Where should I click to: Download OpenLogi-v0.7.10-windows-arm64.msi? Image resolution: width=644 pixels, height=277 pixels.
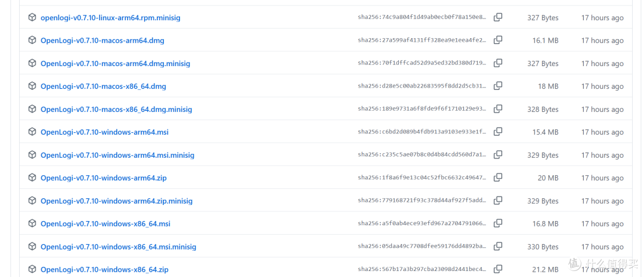click(x=104, y=132)
